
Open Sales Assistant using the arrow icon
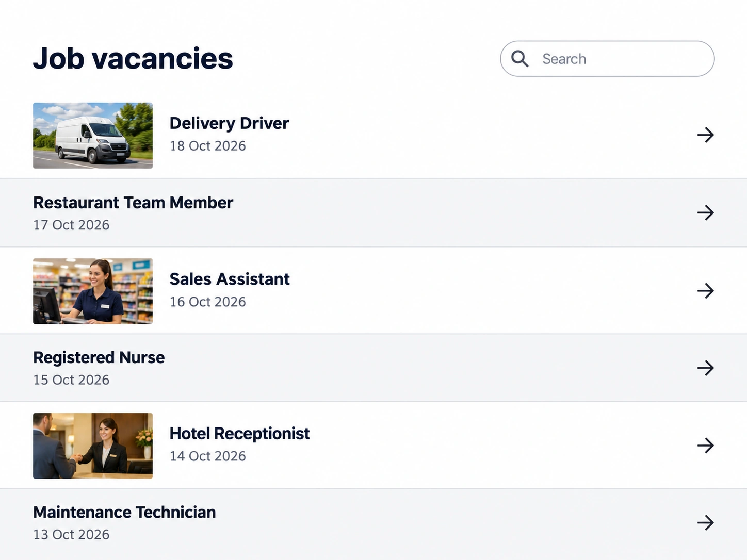pos(705,291)
